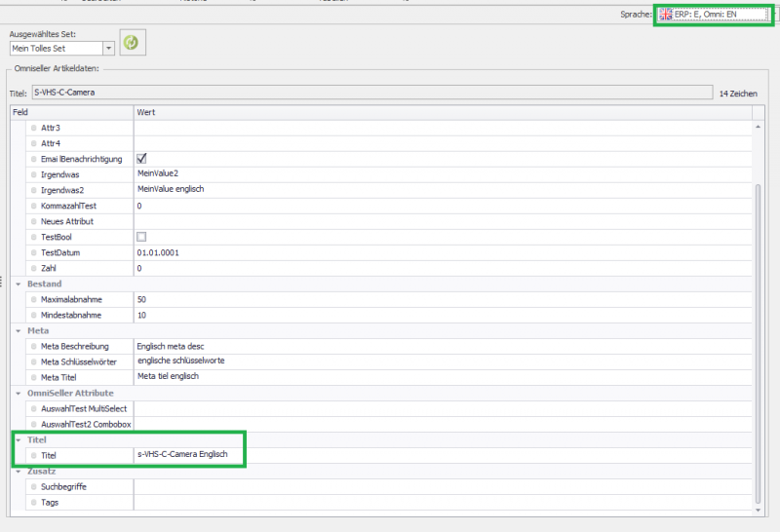Enable the TestBool checkbox
Screen dimensions: 780x532
141,237
